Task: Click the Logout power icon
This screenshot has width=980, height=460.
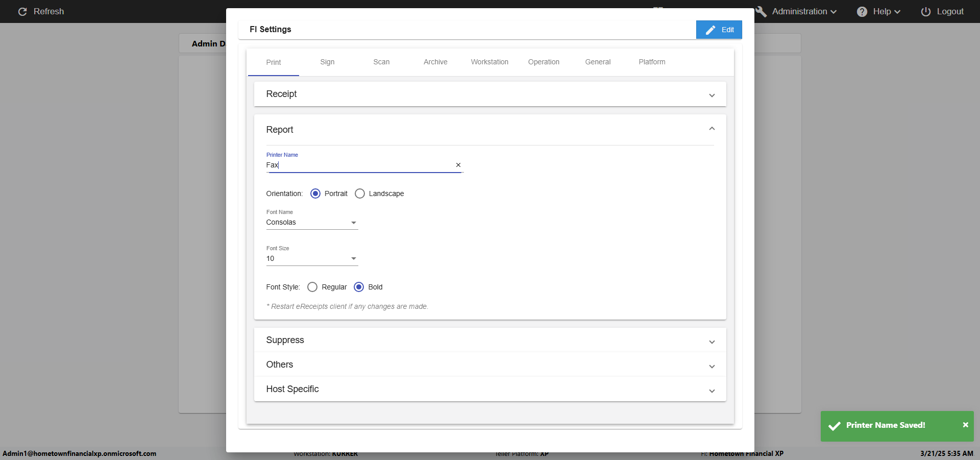Action: click(925, 12)
